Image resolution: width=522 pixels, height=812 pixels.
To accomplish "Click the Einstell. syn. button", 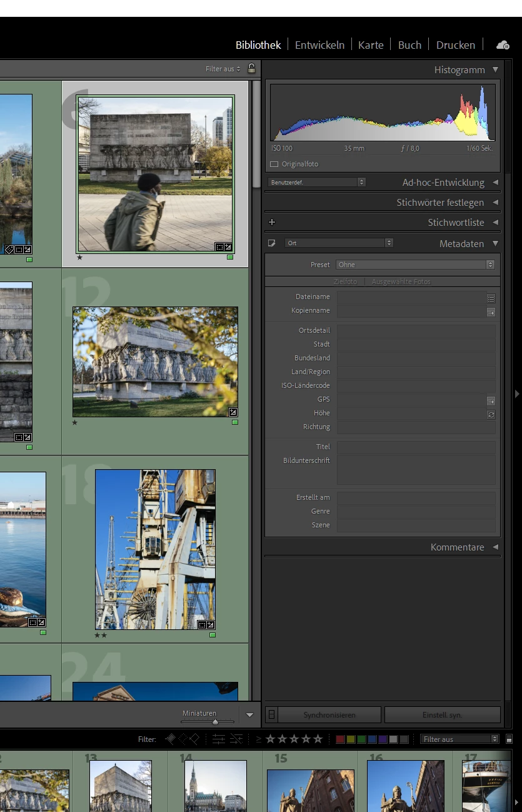I will (442, 714).
